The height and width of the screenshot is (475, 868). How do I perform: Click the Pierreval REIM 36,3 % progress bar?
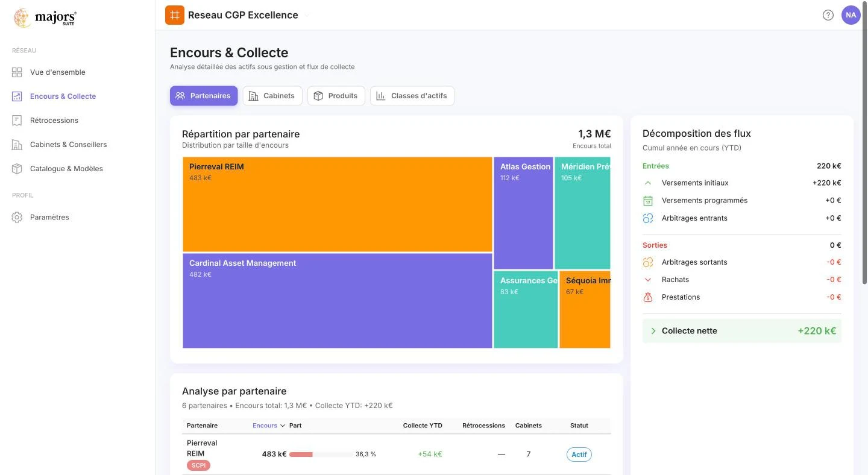point(321,455)
